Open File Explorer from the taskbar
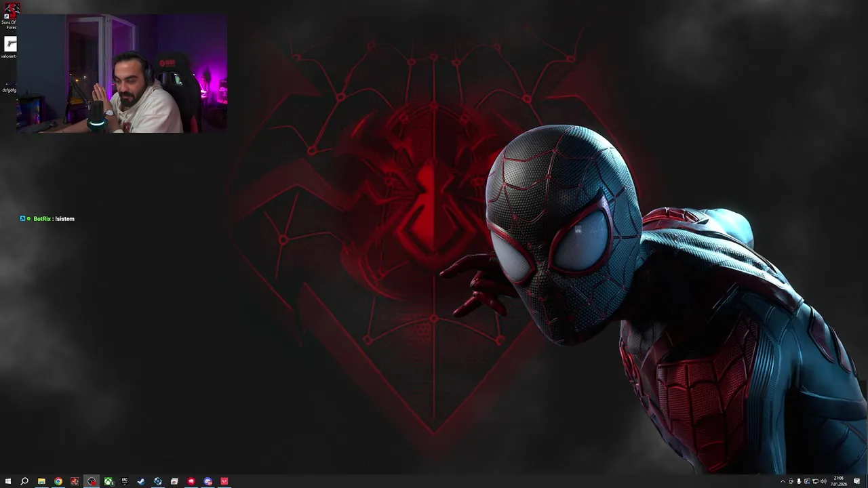 point(41,481)
